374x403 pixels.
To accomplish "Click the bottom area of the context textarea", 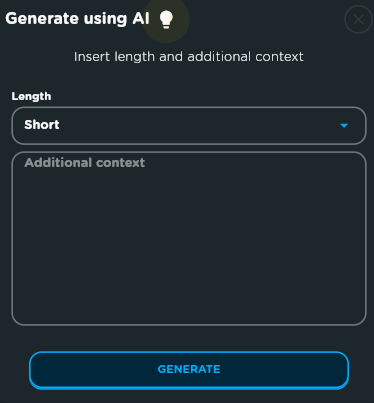I will click(189, 307).
